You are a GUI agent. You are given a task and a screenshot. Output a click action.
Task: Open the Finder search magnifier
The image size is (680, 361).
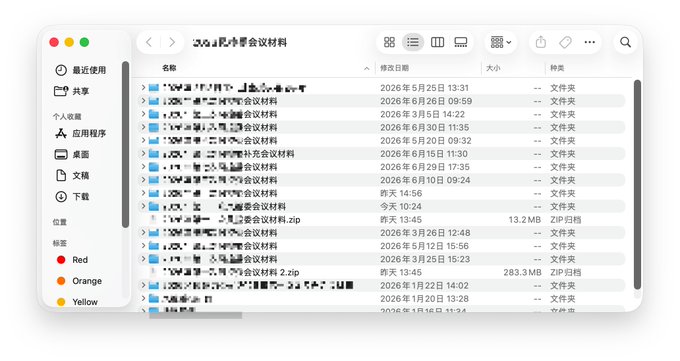tap(625, 42)
